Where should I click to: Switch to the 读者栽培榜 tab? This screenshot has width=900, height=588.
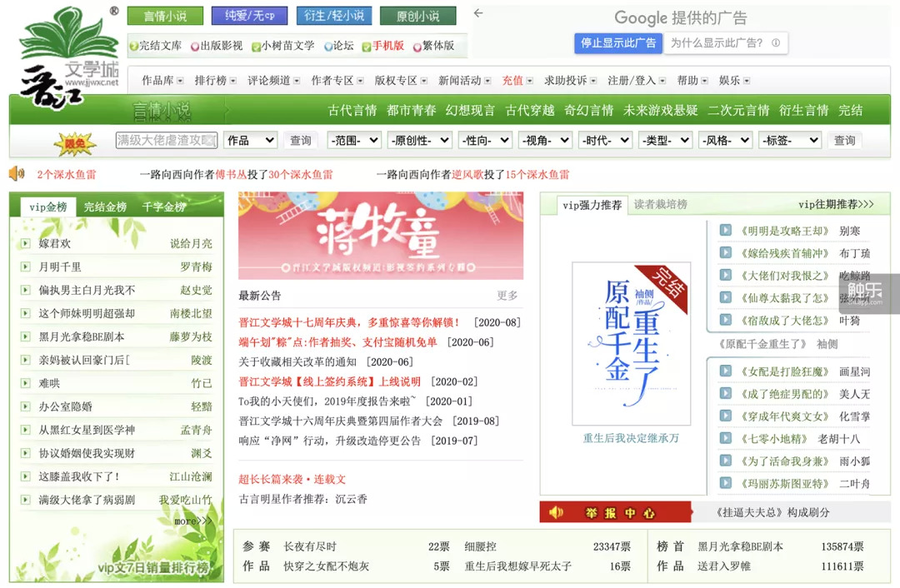tap(661, 205)
